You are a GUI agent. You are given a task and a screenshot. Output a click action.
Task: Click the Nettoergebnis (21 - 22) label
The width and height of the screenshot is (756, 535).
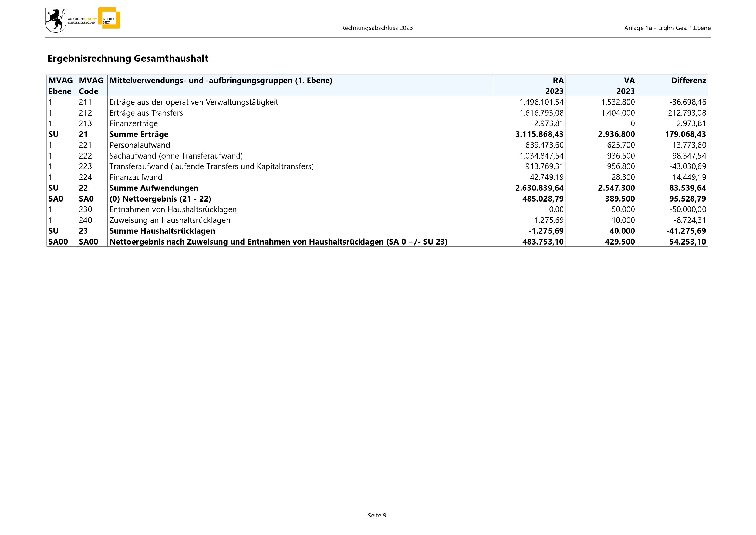(x=160, y=199)
